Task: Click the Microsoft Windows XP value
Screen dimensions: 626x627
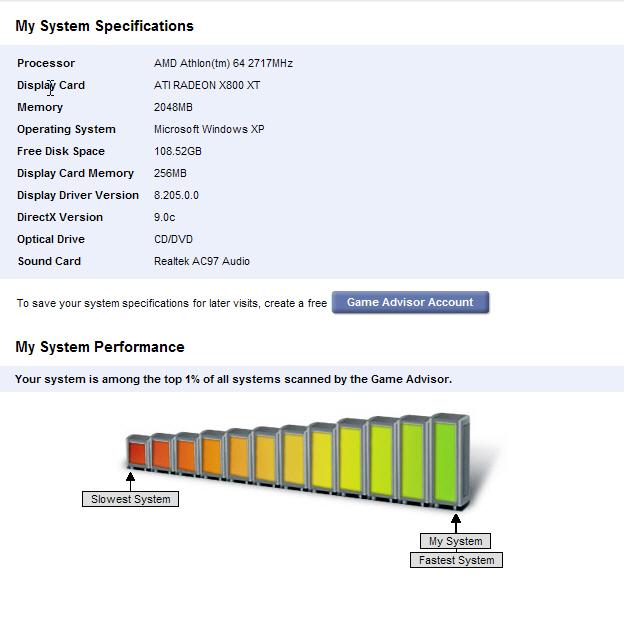Action: [x=209, y=129]
